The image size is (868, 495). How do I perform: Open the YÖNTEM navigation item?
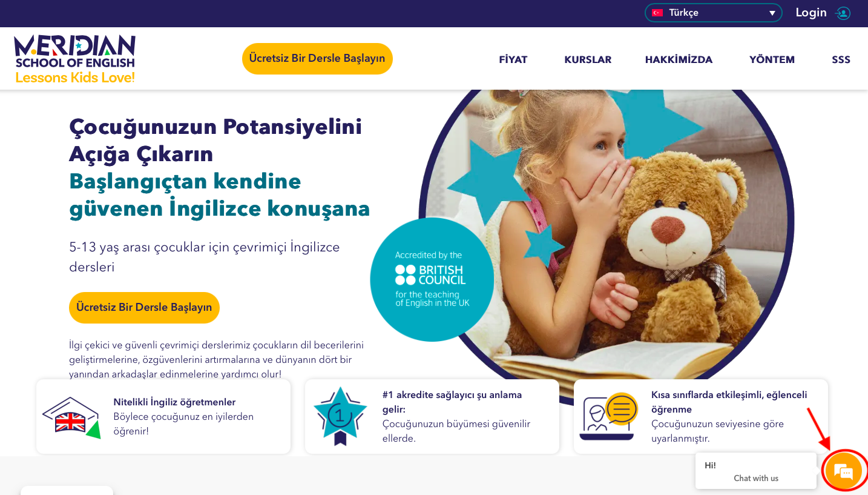pos(772,59)
